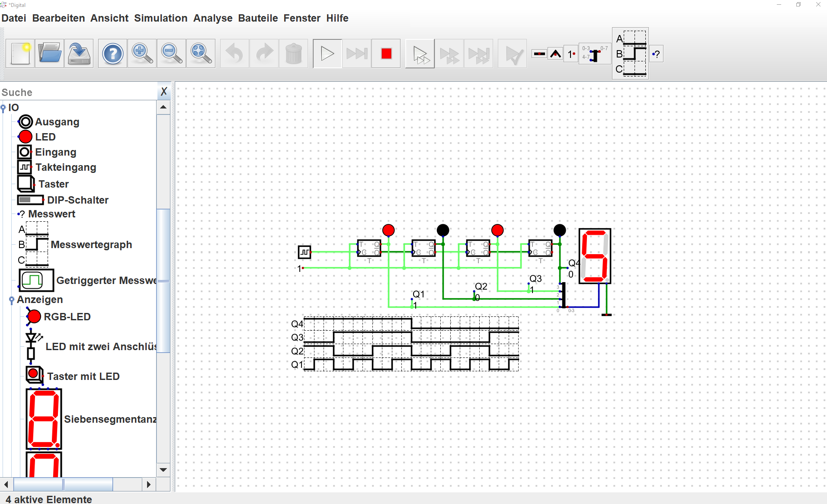Select Takteingang component in the tree
This screenshot has width=827, height=504.
click(57, 167)
